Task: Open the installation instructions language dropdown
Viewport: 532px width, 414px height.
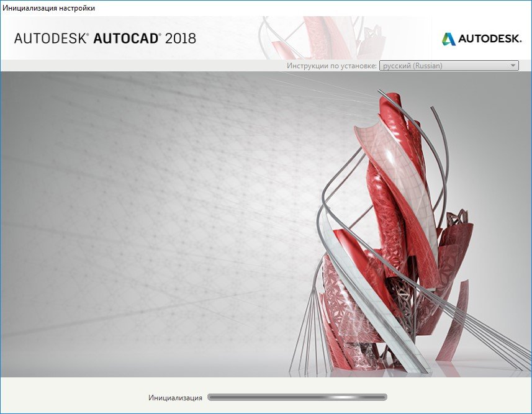Action: 449,66
